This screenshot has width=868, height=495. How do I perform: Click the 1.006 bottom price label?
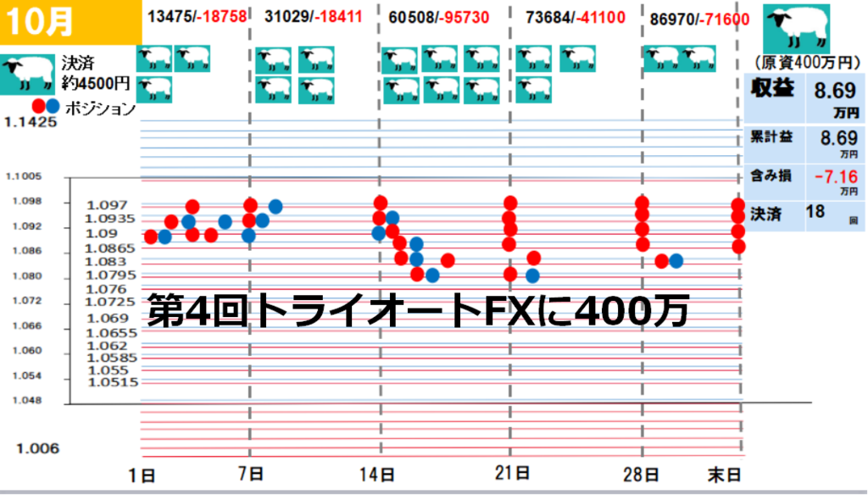click(37, 448)
